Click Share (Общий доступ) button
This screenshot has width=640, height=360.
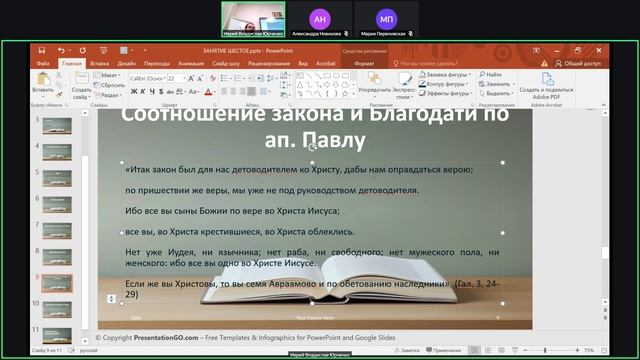tap(578, 63)
